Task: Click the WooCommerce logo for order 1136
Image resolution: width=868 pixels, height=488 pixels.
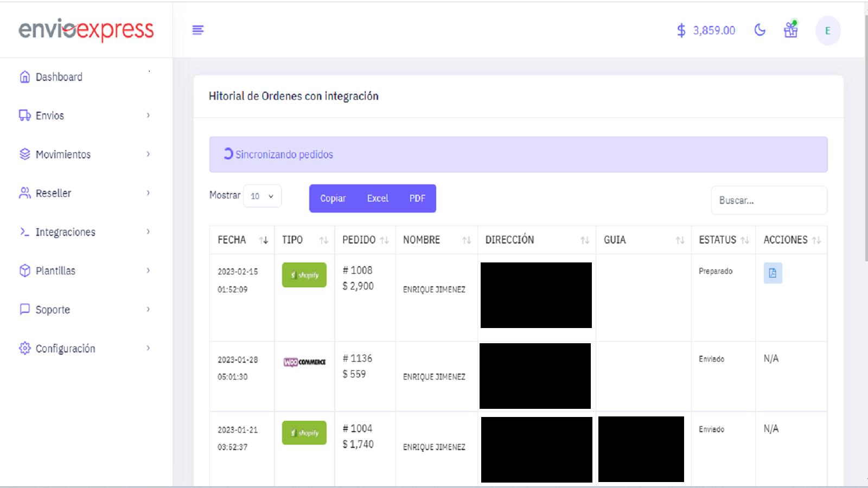Action: (x=304, y=362)
